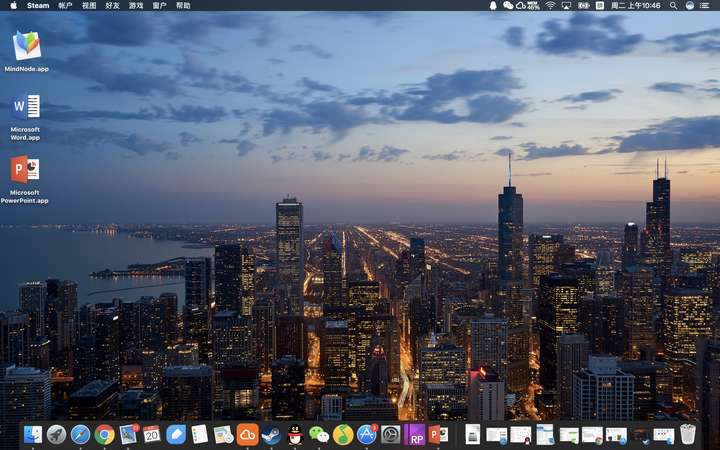Open WeChat green bubbles in Dock
The height and width of the screenshot is (450, 720).
[319, 434]
